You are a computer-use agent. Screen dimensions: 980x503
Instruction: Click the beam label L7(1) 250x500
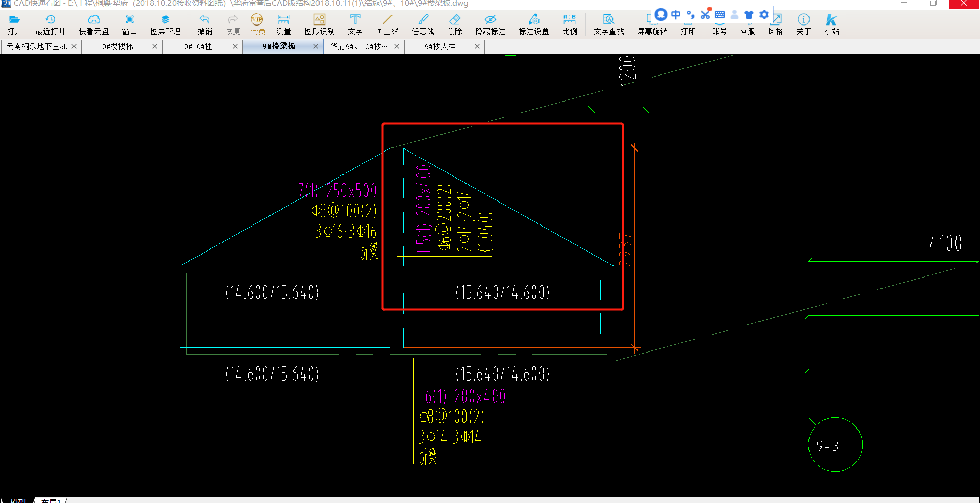(333, 191)
